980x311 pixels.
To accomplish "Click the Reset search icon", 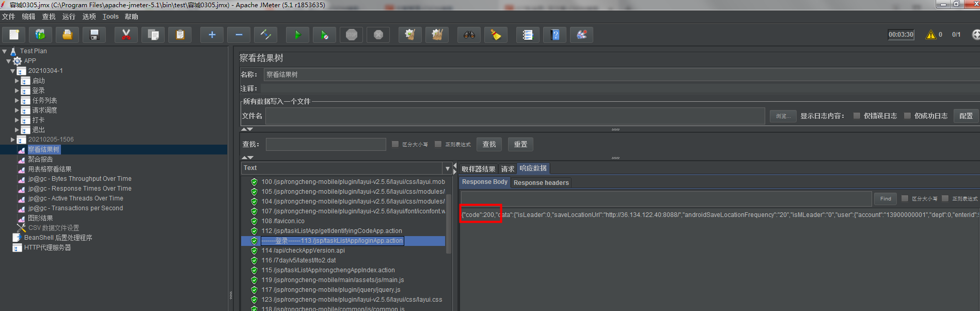I will coord(496,35).
